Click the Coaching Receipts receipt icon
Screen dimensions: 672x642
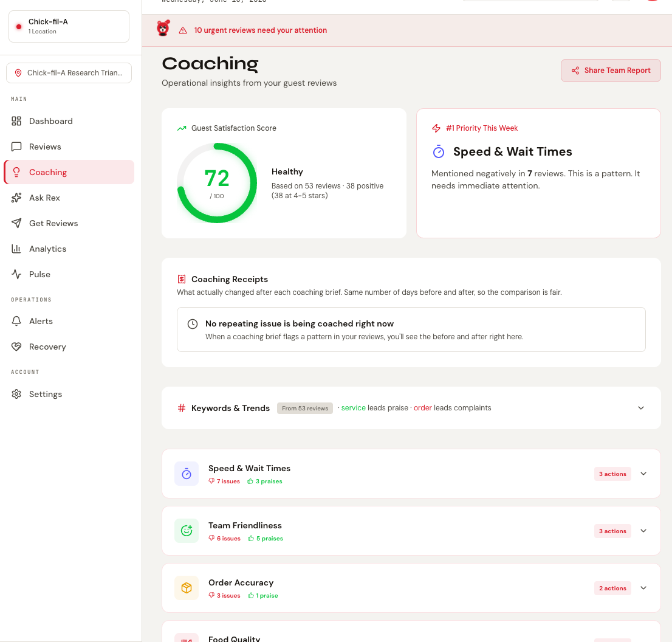point(182,279)
